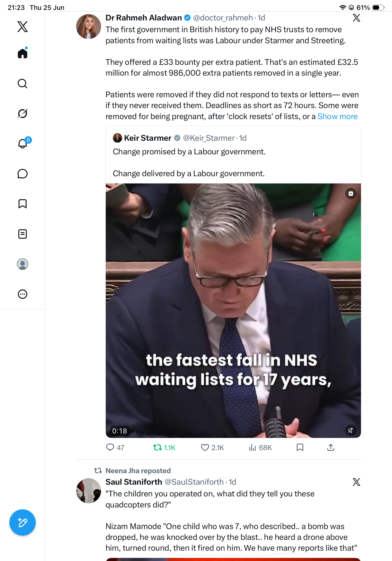
Task: Like Dr Rahmeh Aladwan's post
Action: coord(212,447)
